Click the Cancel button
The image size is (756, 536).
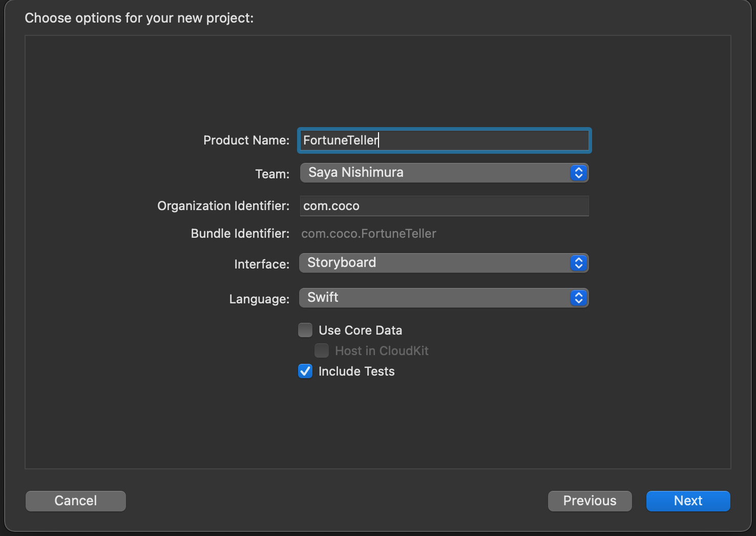(76, 501)
